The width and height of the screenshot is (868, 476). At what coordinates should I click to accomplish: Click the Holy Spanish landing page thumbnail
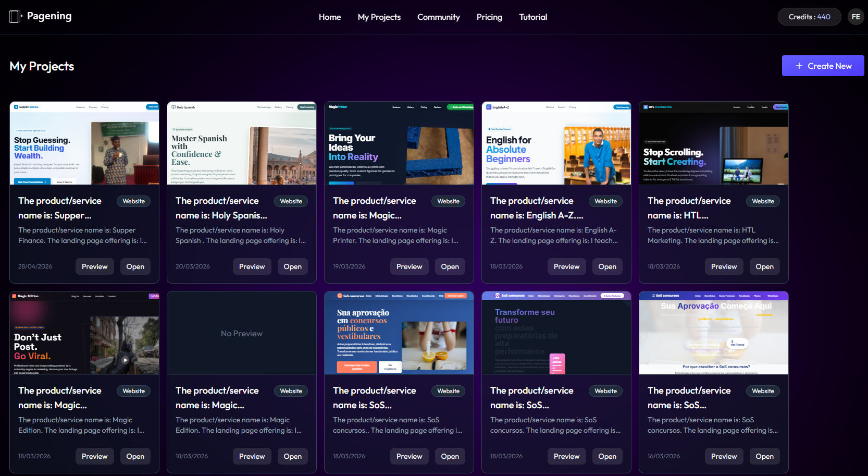click(x=242, y=143)
